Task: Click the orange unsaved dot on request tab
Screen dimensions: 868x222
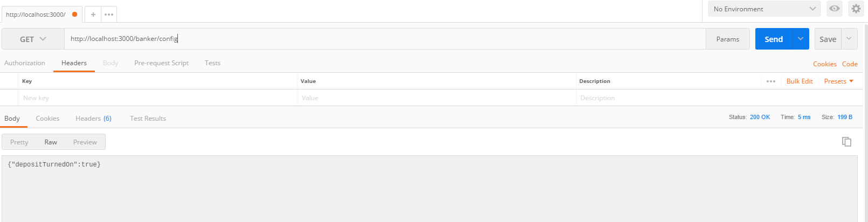Action: pyautogui.click(x=74, y=15)
